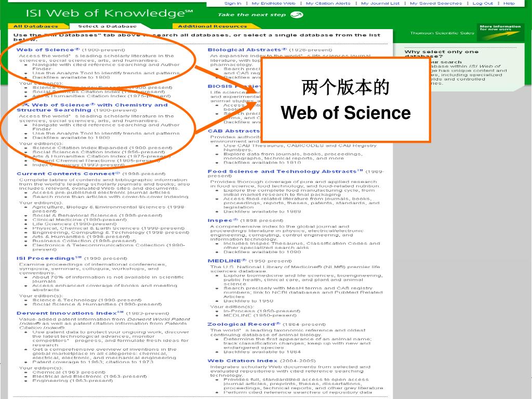The height and width of the screenshot is (399, 532).
Task: Open Web of Science with Chemistry and Structure Searching
Action: tap(92, 107)
